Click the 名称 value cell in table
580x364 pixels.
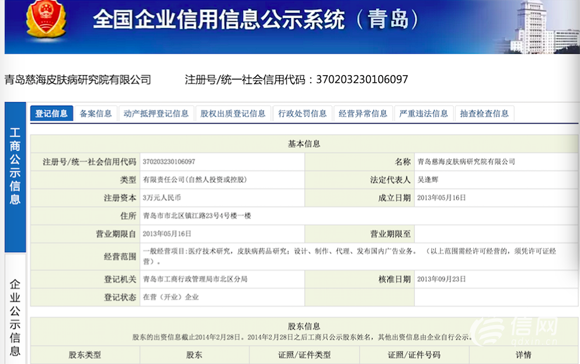pyautogui.click(x=496, y=162)
